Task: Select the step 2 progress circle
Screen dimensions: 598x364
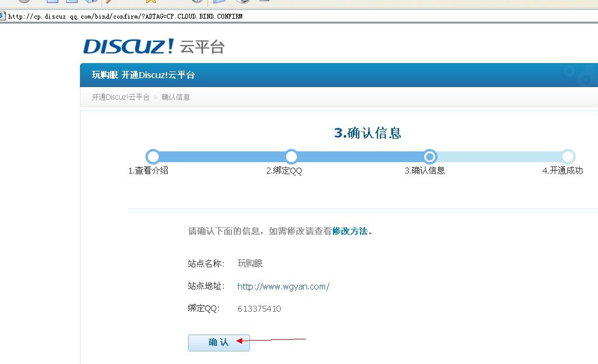Action: (291, 157)
